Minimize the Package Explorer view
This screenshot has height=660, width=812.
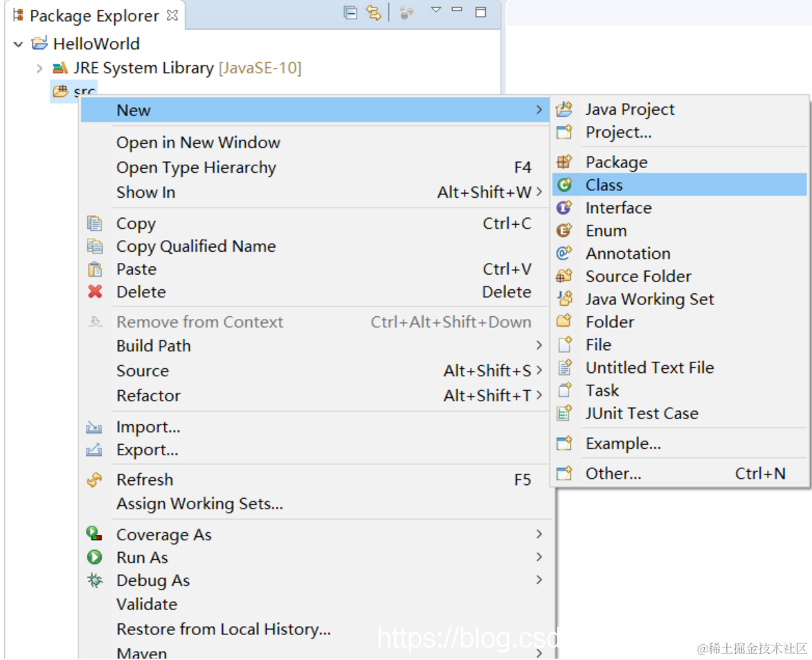457,9
